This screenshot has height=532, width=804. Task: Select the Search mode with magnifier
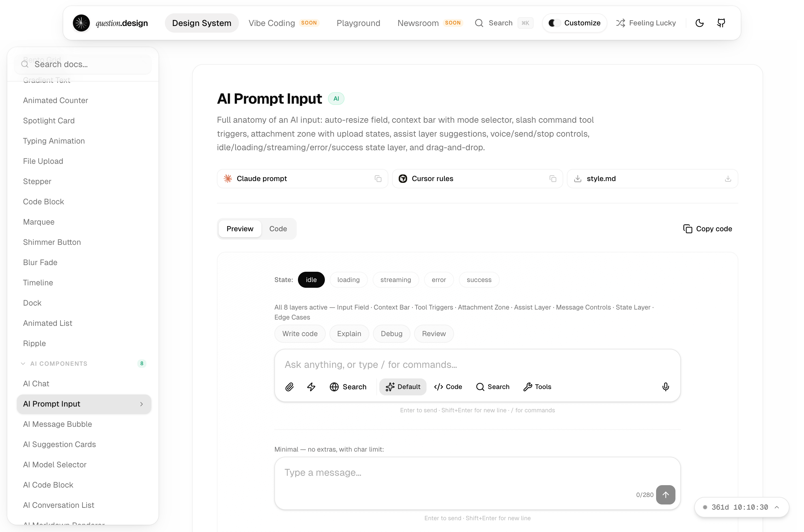click(x=493, y=387)
